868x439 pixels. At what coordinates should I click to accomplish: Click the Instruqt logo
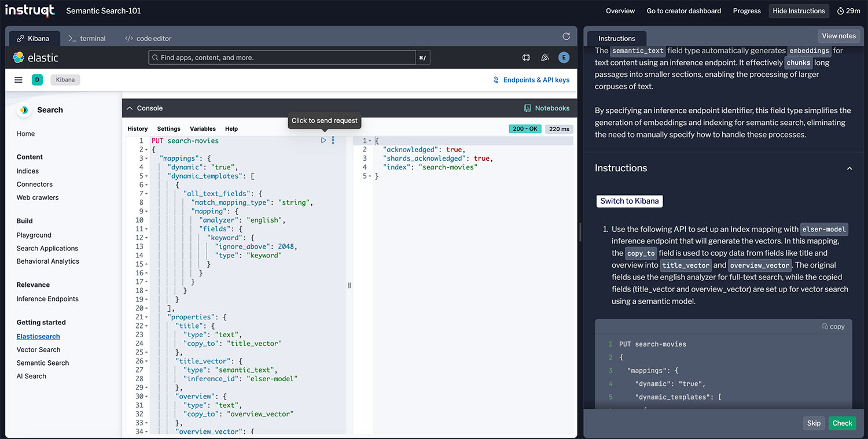point(30,10)
